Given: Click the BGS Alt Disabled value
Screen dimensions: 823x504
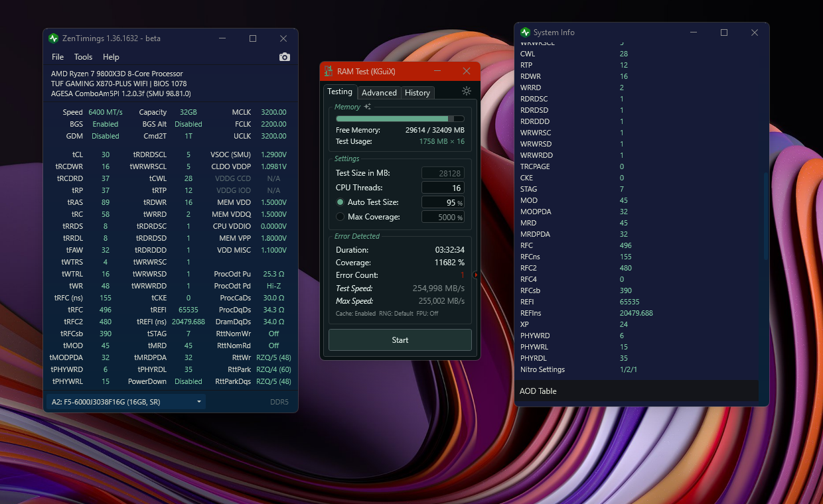Looking at the screenshot, I should pyautogui.click(x=188, y=124).
